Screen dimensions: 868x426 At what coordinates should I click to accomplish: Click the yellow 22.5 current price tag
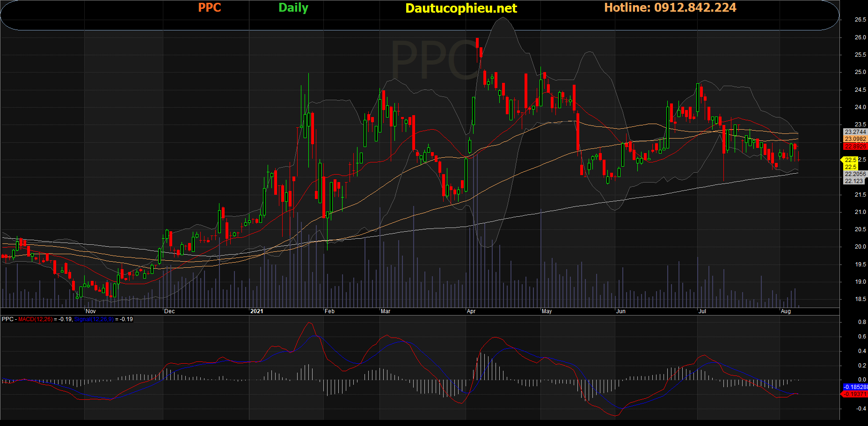[850, 160]
